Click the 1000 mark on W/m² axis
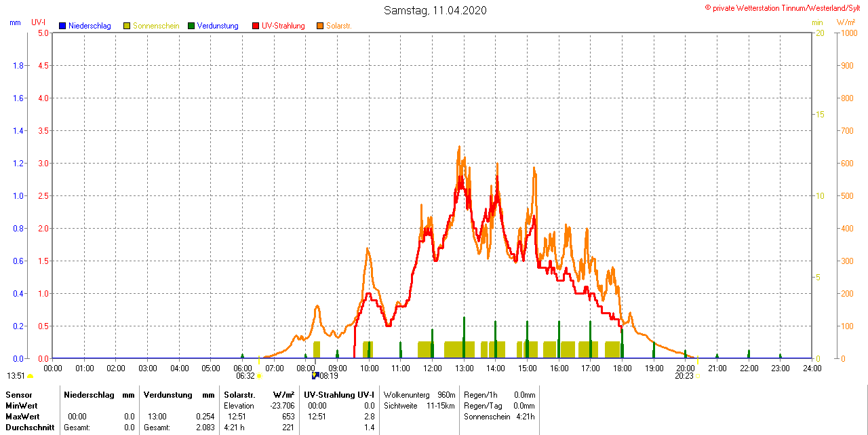This screenshot has width=868, height=435. pos(849,33)
